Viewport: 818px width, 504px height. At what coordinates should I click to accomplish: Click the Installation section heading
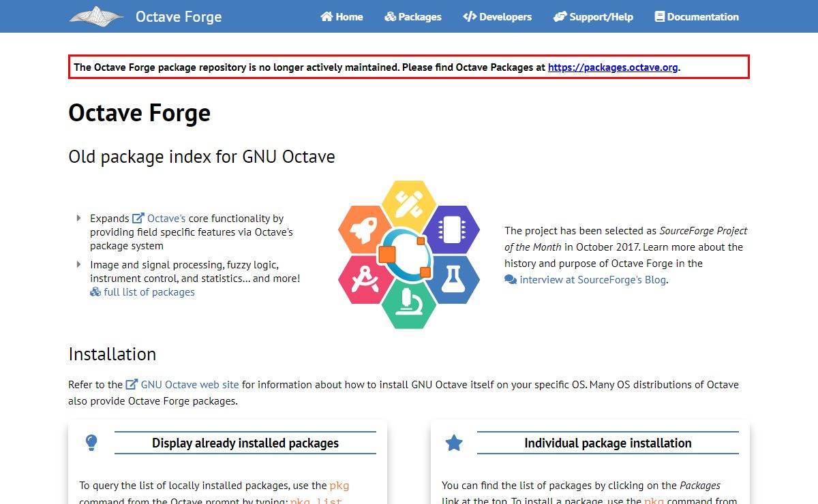tap(112, 354)
